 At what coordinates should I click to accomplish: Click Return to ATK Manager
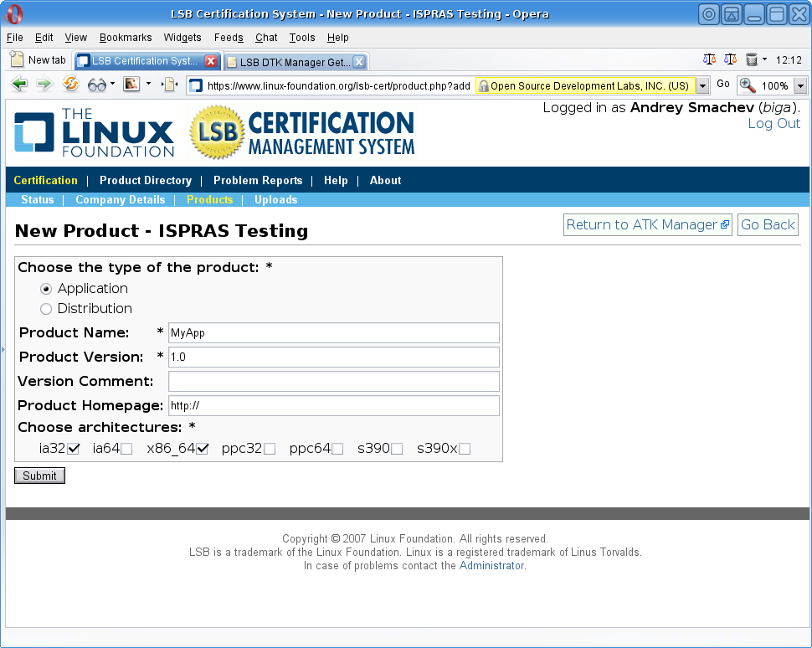647,225
